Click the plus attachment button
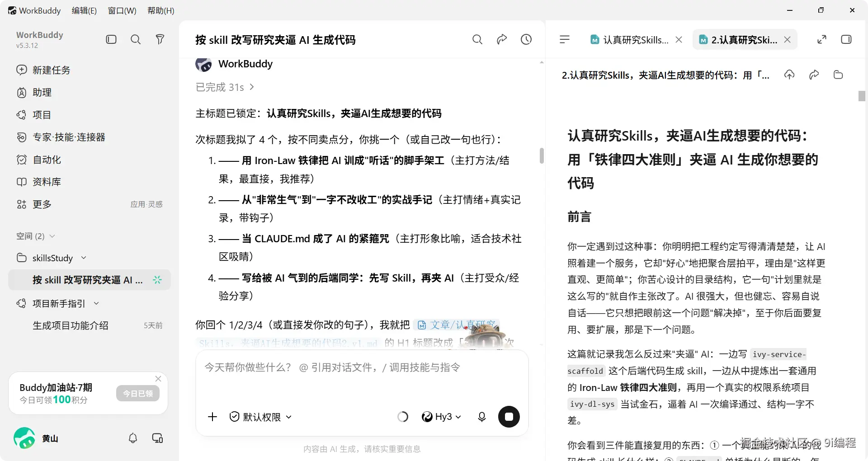The image size is (868, 461). [212, 417]
